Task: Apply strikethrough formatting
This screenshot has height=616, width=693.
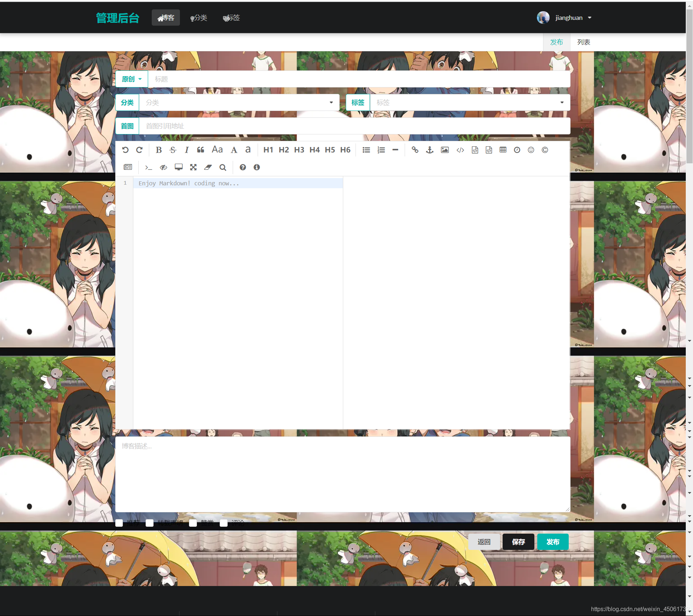Action: coord(173,150)
